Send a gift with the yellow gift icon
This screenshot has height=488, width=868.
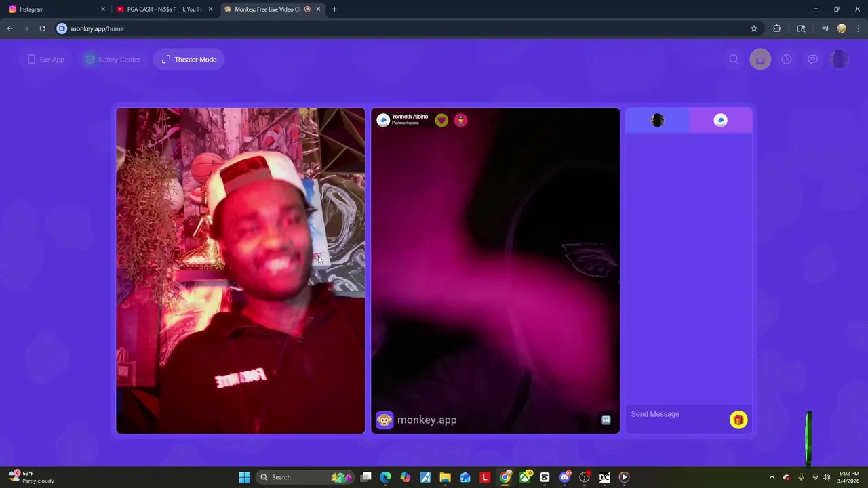click(738, 420)
